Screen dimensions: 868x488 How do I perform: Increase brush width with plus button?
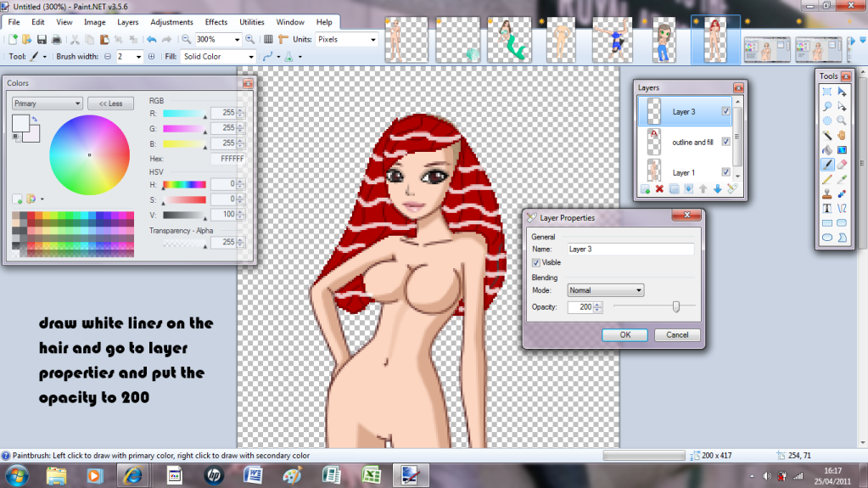pos(151,57)
